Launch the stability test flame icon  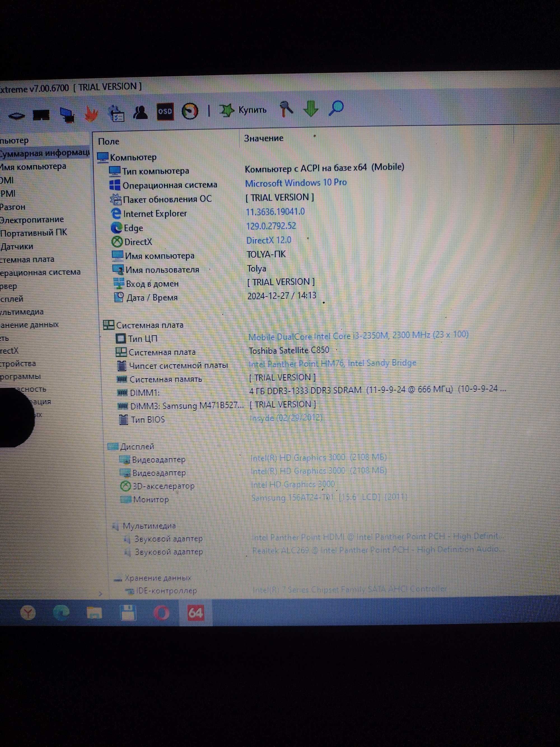click(x=90, y=115)
